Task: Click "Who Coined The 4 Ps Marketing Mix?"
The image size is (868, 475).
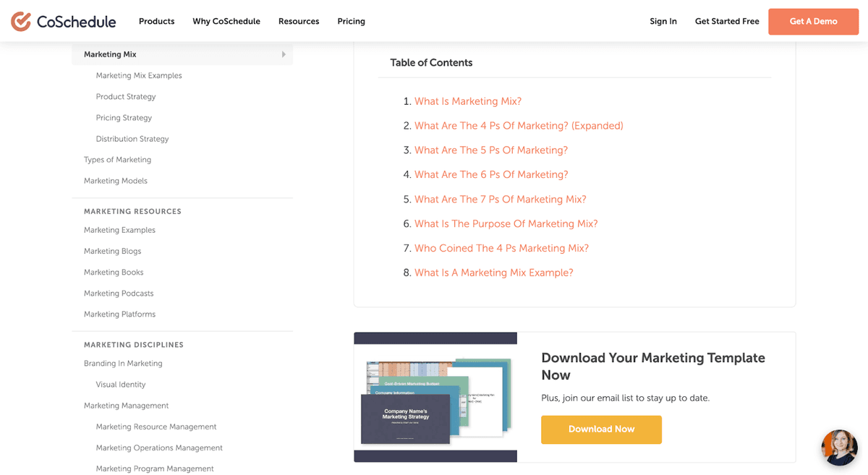Action: [501, 248]
